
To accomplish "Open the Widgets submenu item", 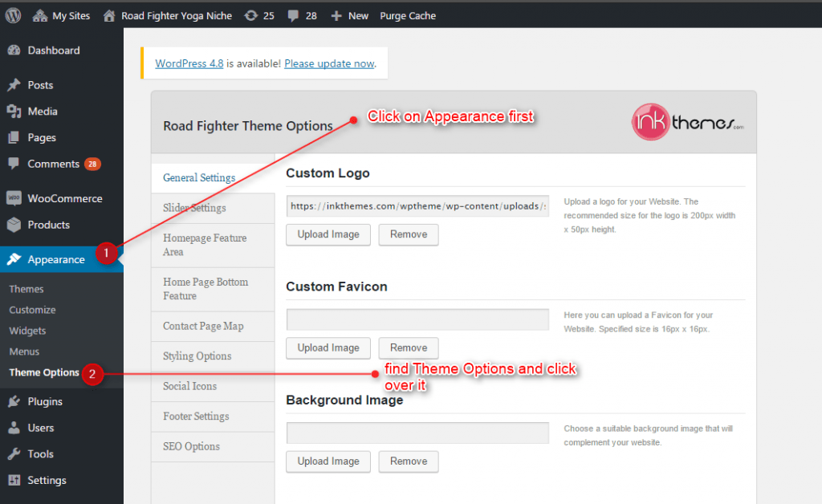I will coord(27,331).
